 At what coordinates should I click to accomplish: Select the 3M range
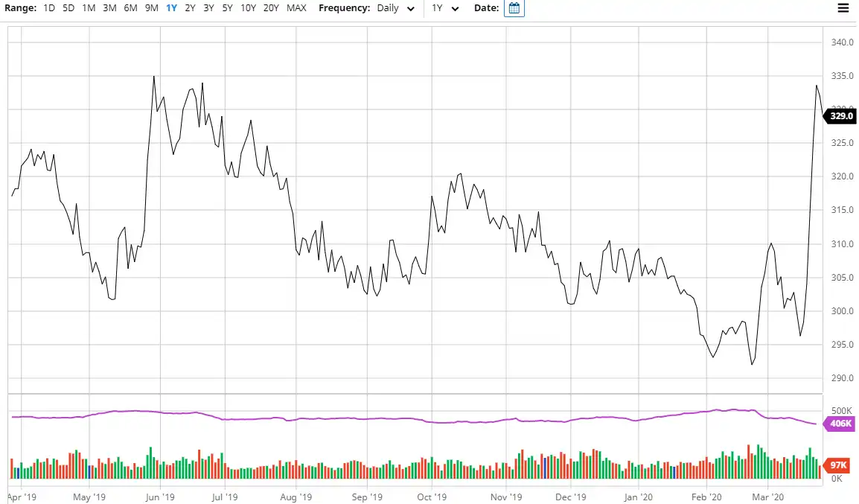pyautogui.click(x=109, y=8)
